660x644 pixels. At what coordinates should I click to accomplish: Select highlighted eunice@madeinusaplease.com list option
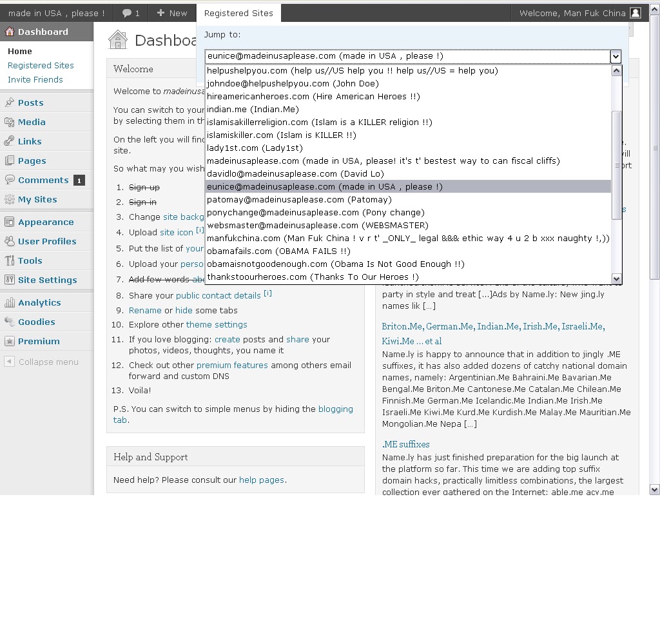408,186
